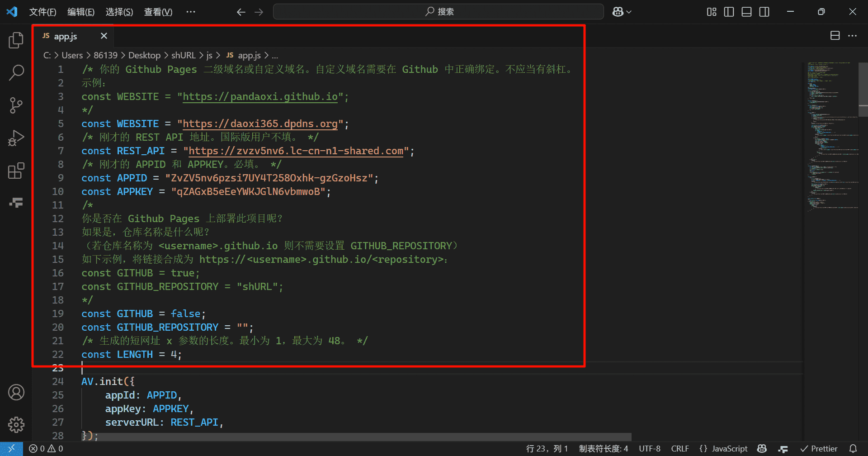The height and width of the screenshot is (456, 868).
Task: Split the editor to the right
Action: (835, 36)
